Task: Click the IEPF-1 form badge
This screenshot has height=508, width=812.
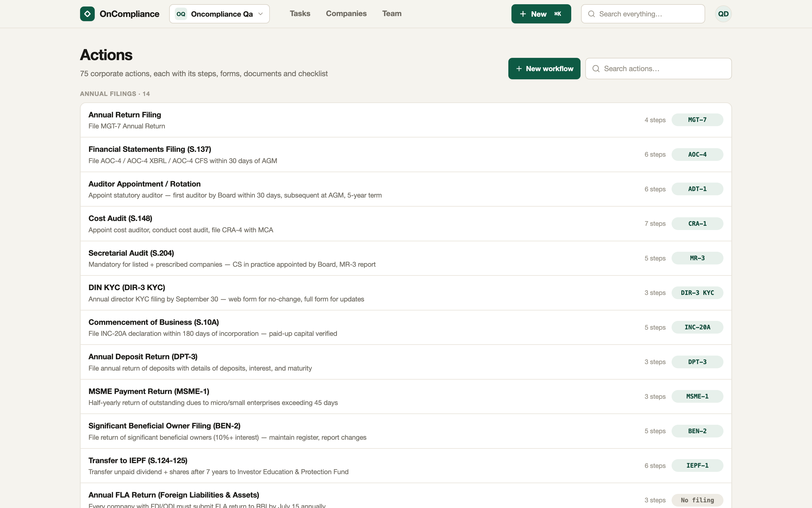Action: click(697, 466)
